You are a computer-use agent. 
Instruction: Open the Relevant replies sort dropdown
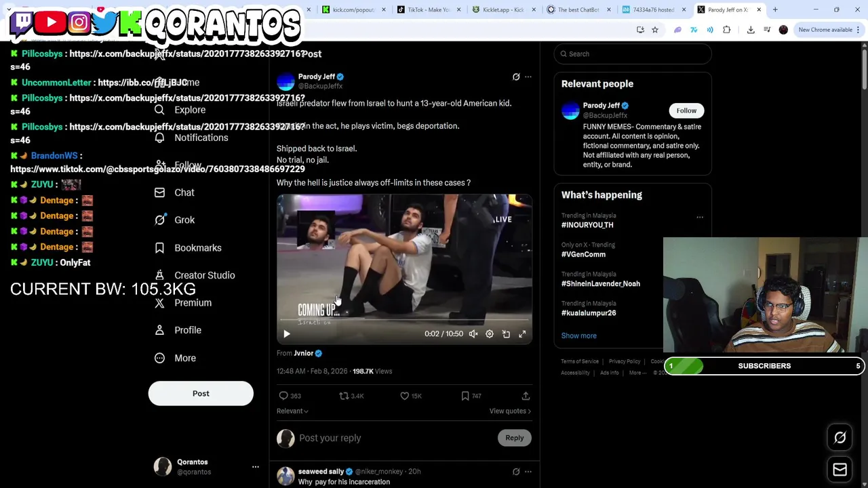coord(292,411)
